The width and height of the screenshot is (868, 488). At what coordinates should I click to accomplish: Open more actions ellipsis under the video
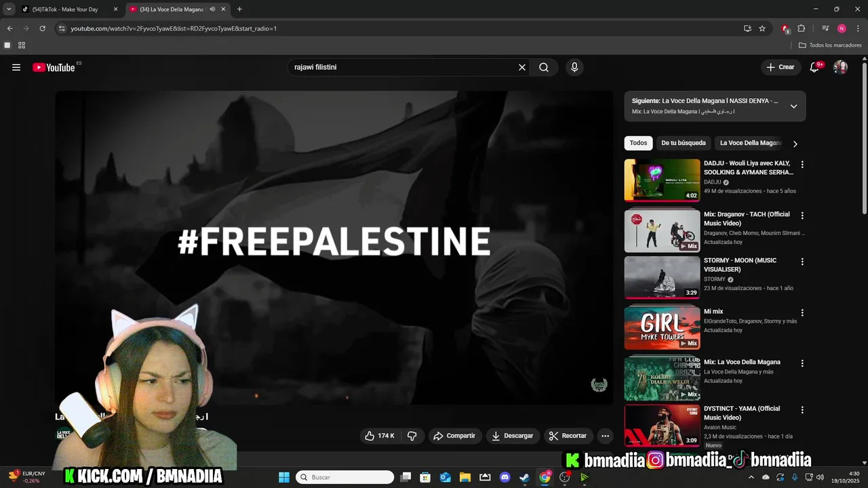(605, 436)
